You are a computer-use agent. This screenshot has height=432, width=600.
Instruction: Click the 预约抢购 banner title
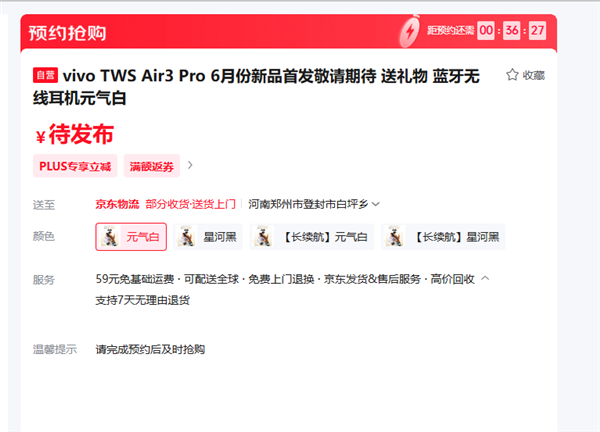point(68,32)
